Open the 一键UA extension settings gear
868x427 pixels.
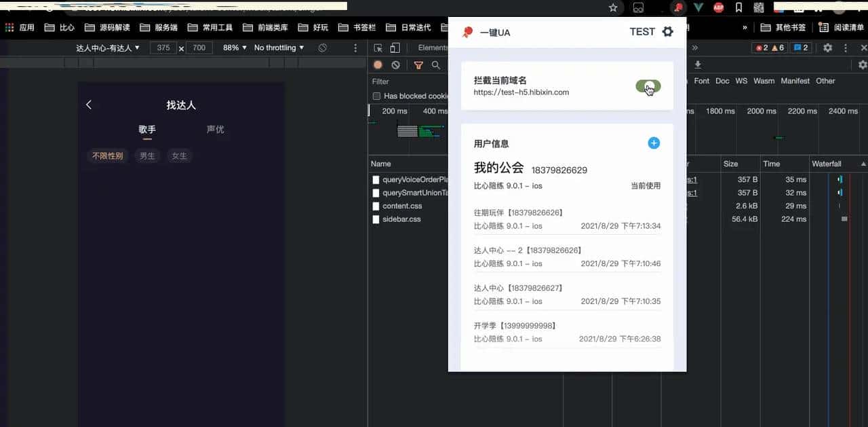(x=669, y=31)
